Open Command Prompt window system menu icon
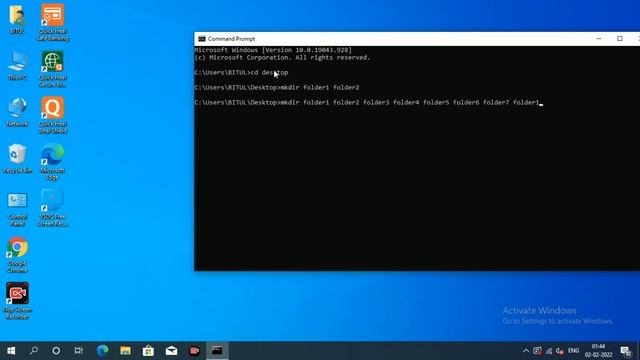Image resolution: width=640 pixels, height=360 pixels. 202,39
